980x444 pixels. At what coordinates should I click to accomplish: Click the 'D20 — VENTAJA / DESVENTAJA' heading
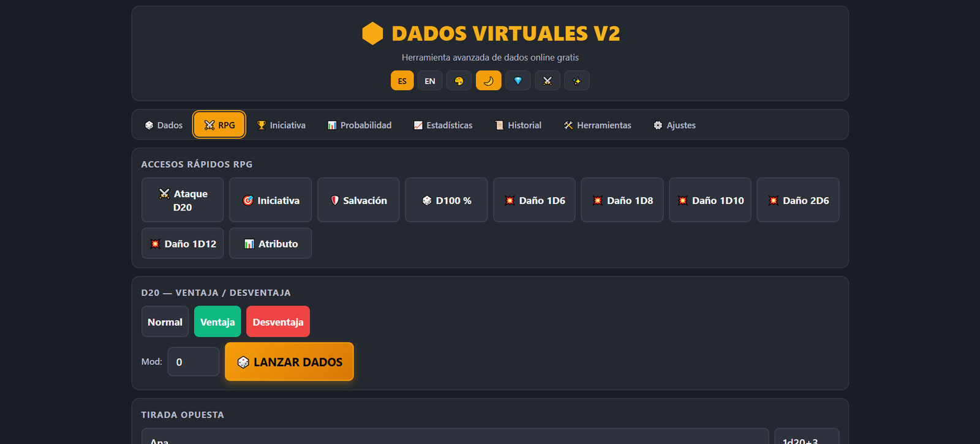tap(216, 293)
